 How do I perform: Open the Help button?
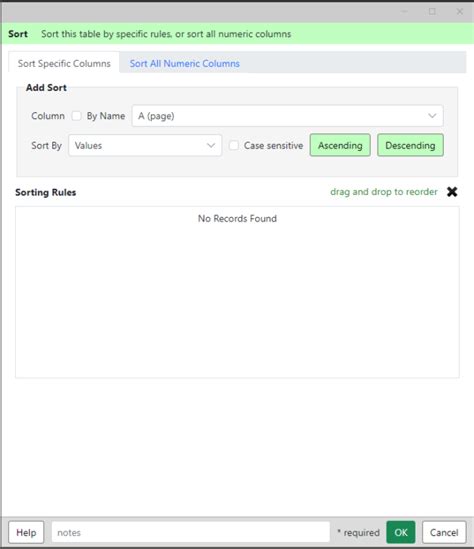(x=26, y=532)
